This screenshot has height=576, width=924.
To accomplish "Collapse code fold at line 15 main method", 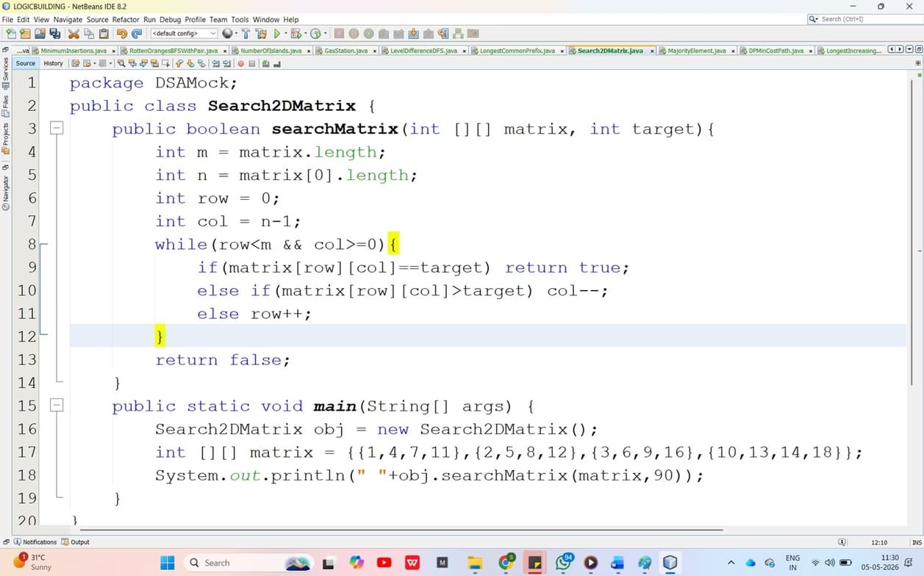I will click(x=57, y=406).
